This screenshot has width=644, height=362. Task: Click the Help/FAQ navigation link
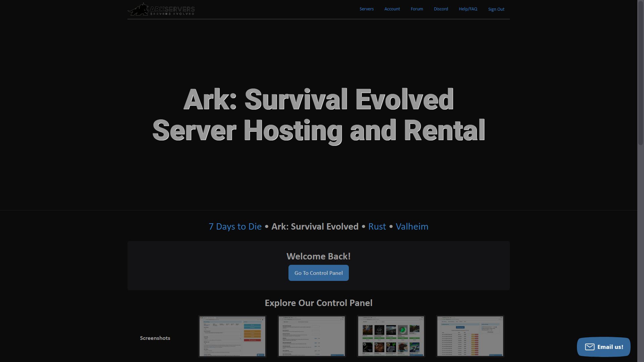click(468, 9)
